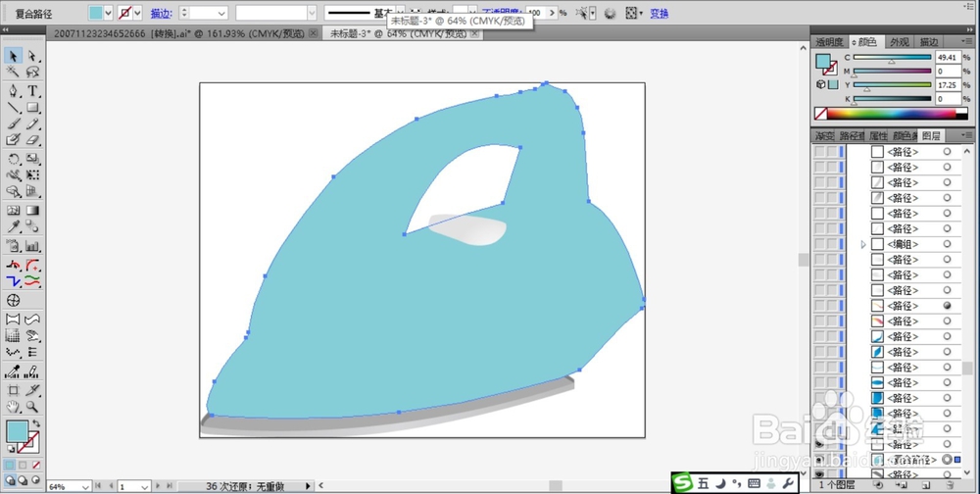The image size is (980, 494).
Task: Select the Mesh tool
Action: tap(13, 211)
